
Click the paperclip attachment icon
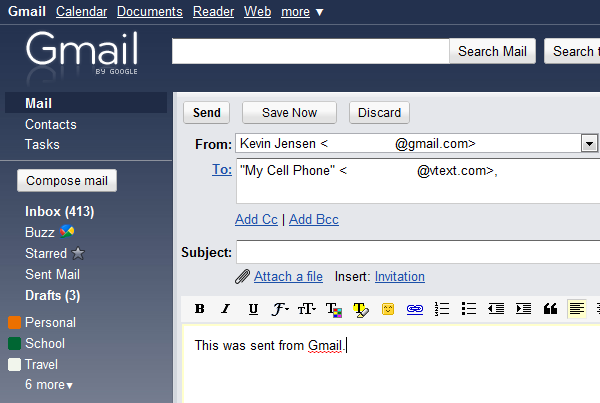pos(242,276)
